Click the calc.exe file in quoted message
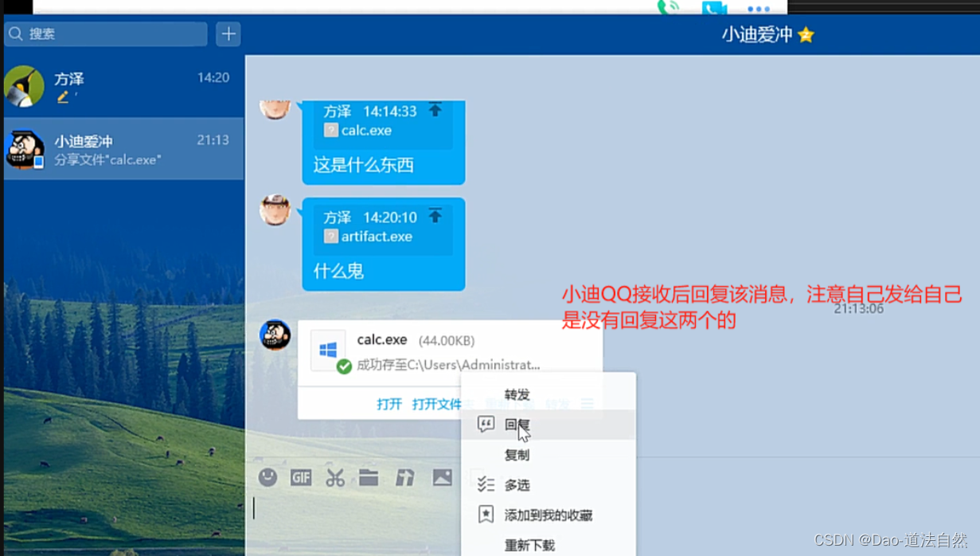This screenshot has width=980, height=556. [358, 130]
